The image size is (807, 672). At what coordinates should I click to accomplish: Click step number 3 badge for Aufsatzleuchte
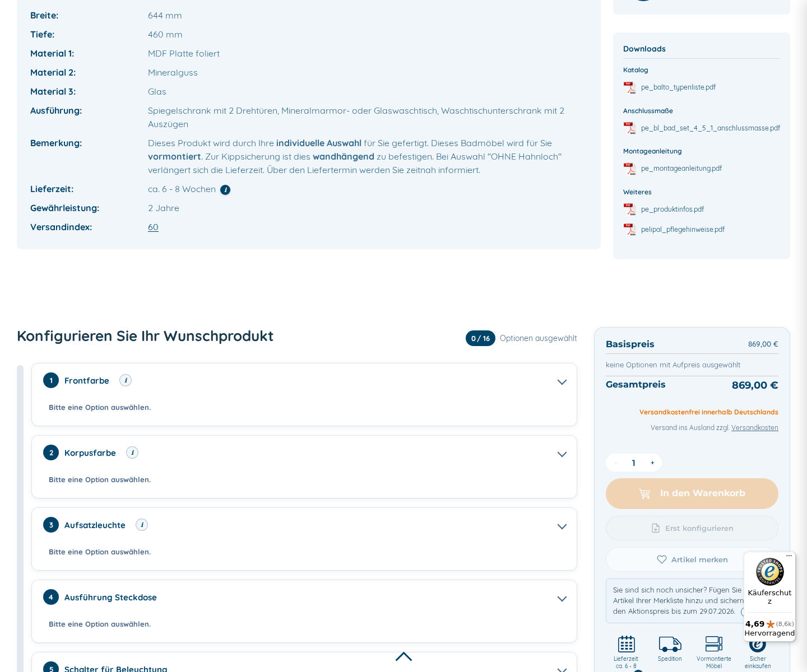pyautogui.click(x=51, y=525)
